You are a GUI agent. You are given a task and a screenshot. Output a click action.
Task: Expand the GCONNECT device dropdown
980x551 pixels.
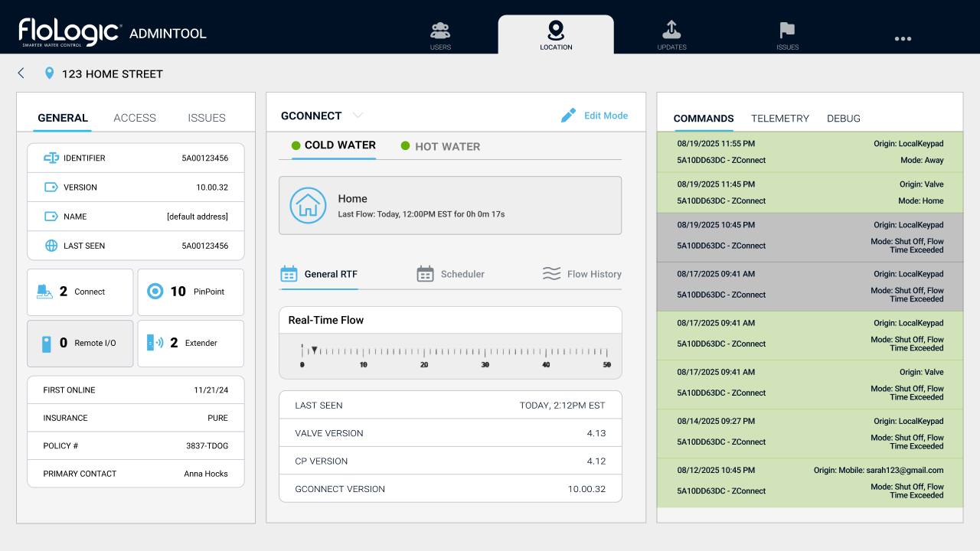coord(357,116)
